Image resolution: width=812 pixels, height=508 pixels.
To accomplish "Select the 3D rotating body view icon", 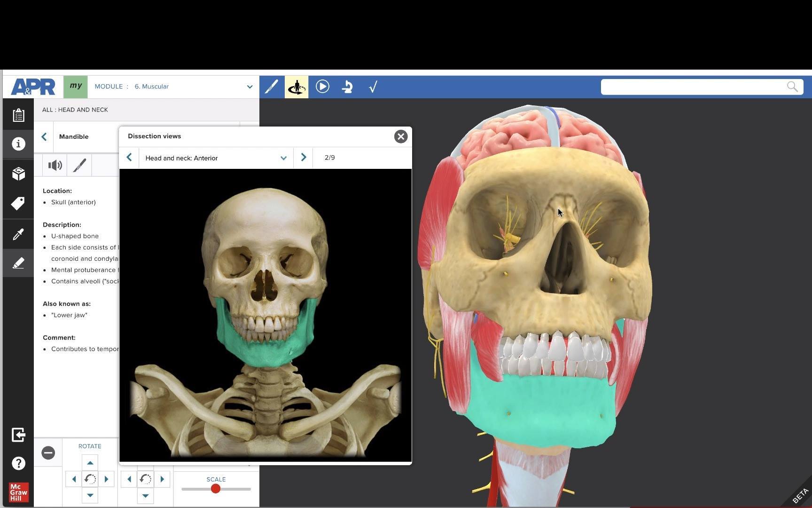I will [x=297, y=87].
